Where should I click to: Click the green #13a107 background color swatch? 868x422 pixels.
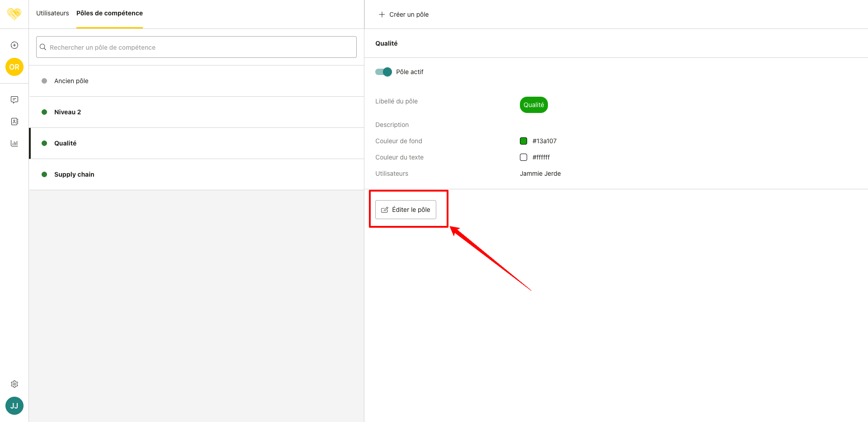(x=524, y=141)
